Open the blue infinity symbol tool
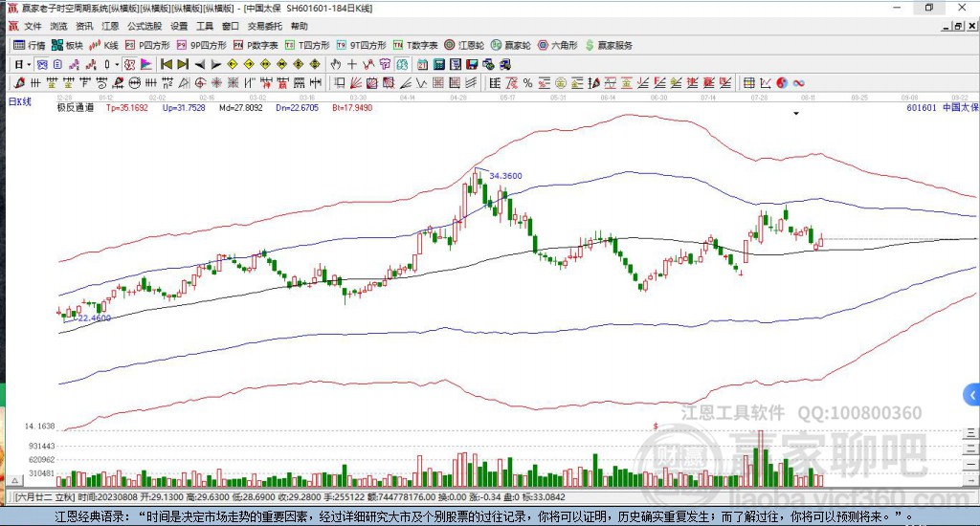Screen dimensions: 980x526 pos(798,83)
